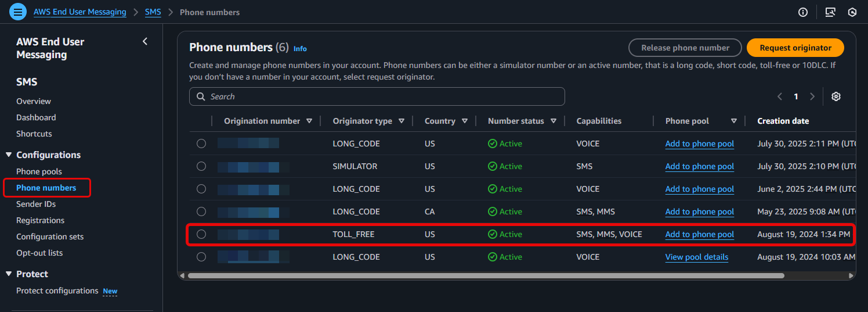Click Add to phone pool for SIMULATOR row
868x312 pixels.
coord(700,166)
